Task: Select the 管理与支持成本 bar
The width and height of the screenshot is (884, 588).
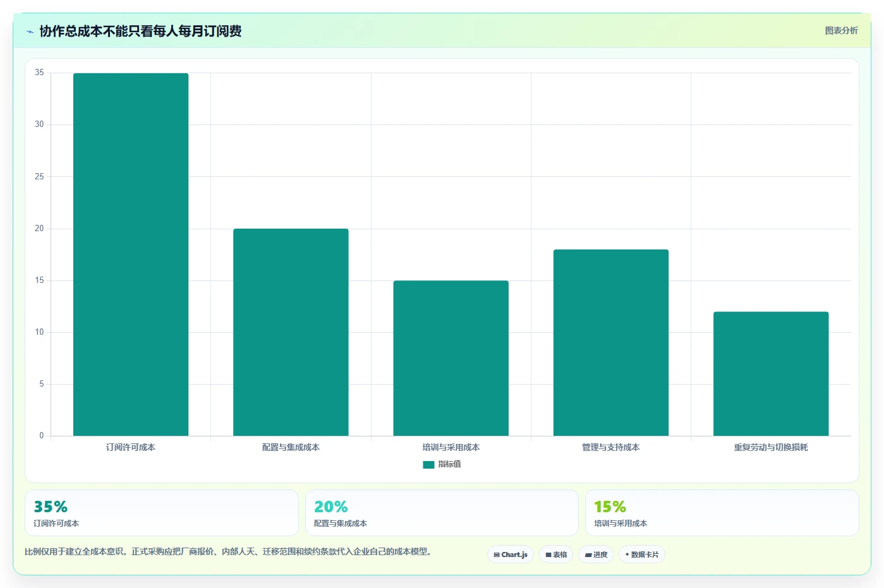Action: point(611,342)
